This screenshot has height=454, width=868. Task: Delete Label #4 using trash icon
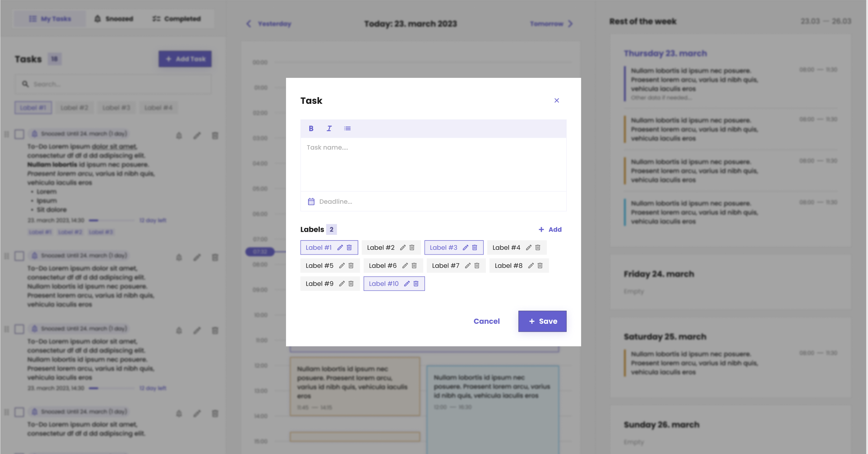[537, 247]
